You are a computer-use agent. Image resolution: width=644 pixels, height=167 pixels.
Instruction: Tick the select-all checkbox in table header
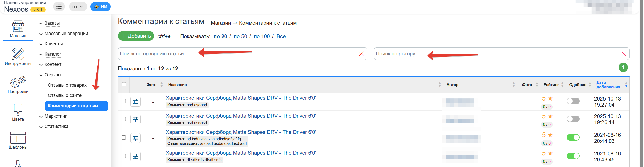124,84
